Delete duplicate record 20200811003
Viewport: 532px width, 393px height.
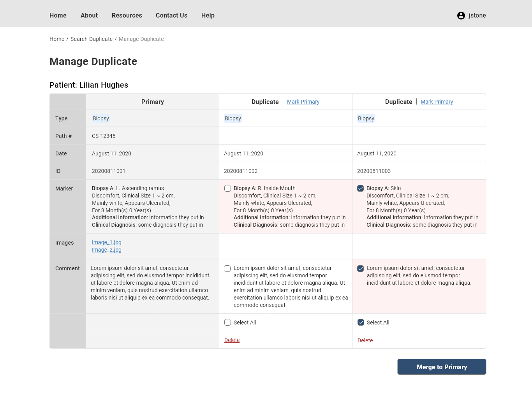tap(365, 340)
